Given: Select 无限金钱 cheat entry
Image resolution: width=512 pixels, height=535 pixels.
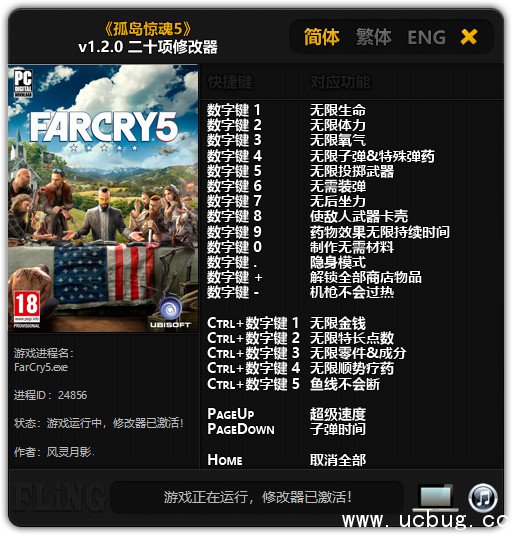Looking at the screenshot, I should [338, 323].
